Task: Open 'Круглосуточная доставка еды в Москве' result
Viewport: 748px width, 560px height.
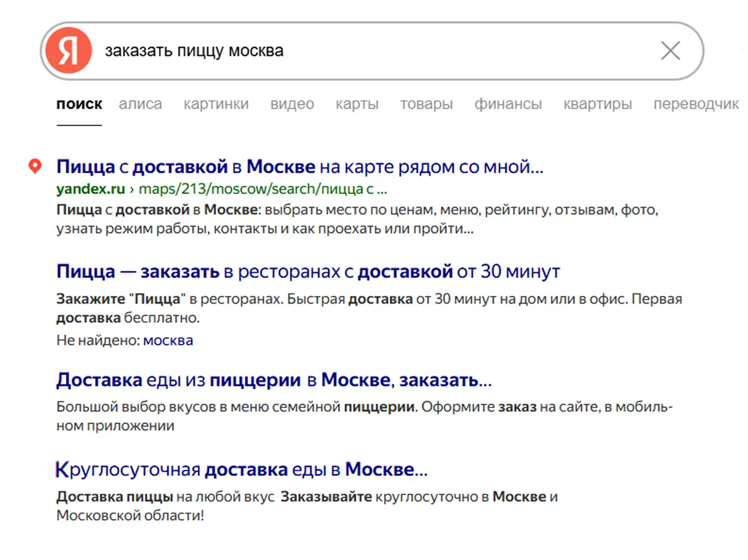Action: point(241,470)
